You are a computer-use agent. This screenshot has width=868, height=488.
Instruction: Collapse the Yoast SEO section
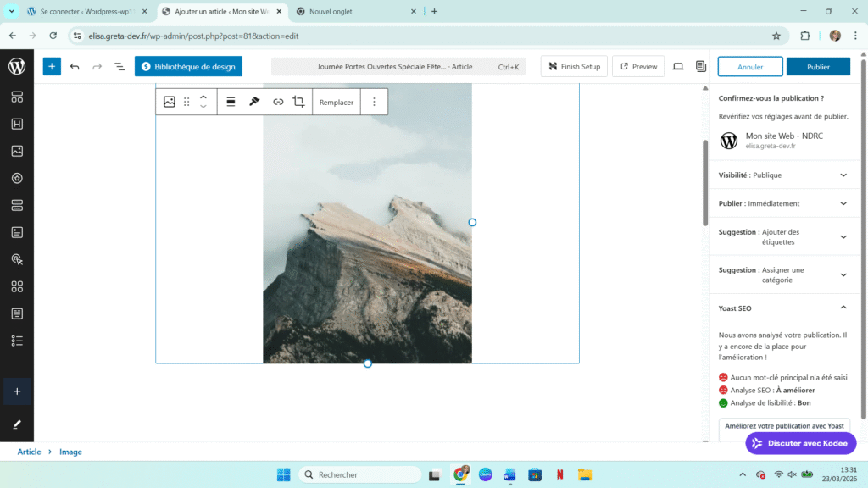click(843, 308)
